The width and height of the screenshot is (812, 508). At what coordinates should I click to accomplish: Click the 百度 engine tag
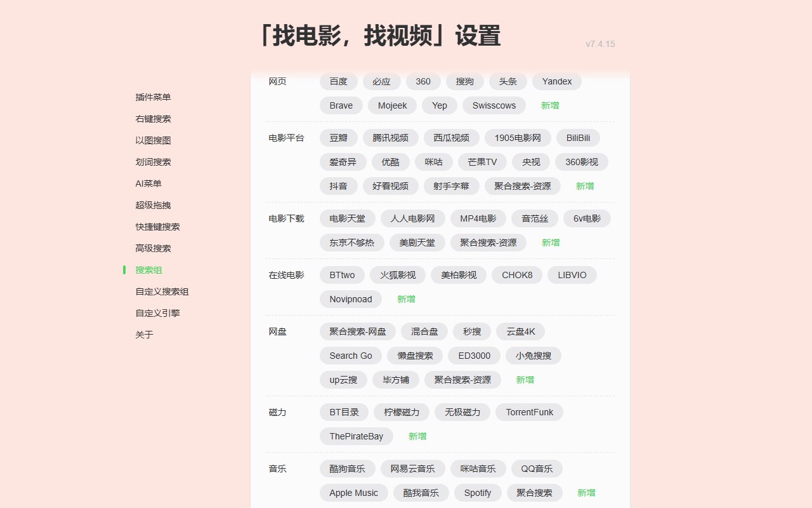(339, 81)
